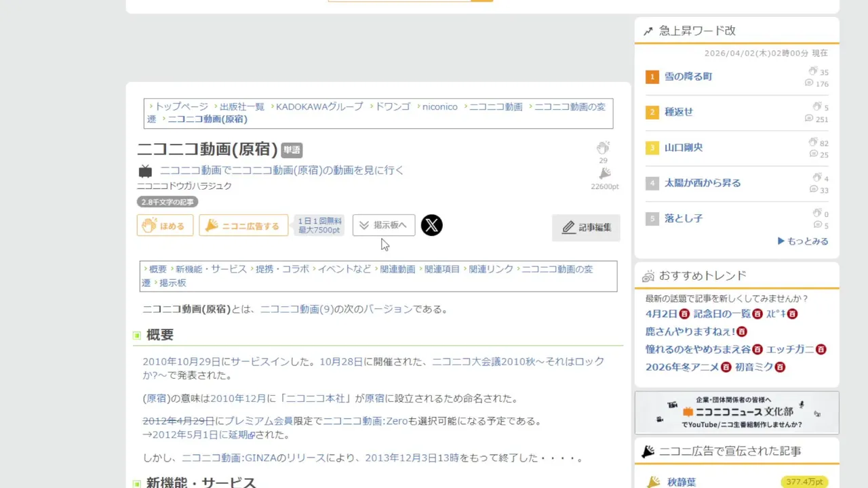868x488 pixels.
Task: Open the プレミアム会員 link
Action: (258, 421)
